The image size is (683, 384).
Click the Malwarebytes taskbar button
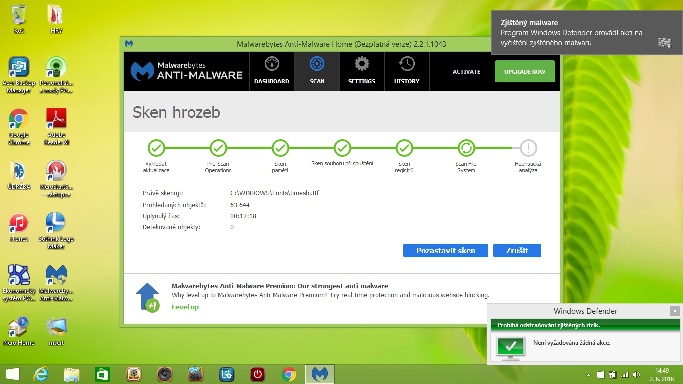click(x=320, y=374)
